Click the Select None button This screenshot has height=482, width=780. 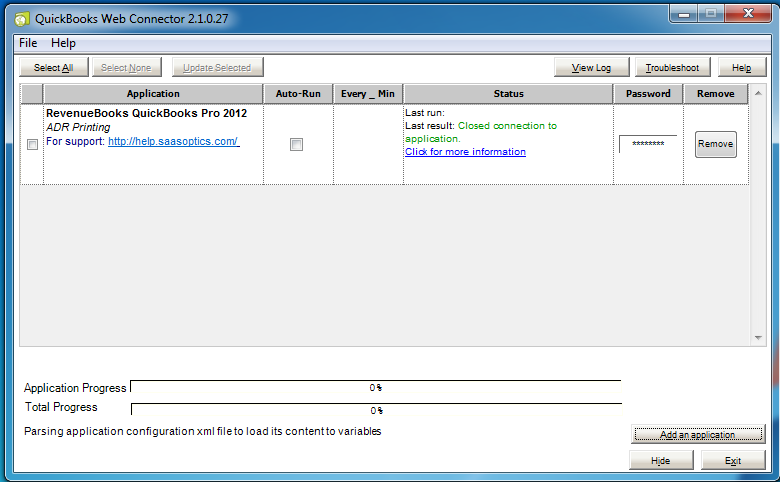pos(126,68)
